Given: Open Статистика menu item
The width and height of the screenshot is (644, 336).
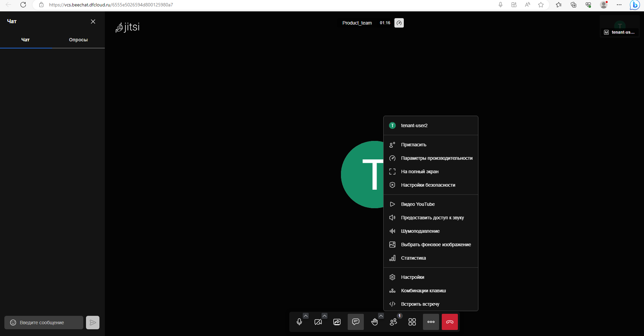Looking at the screenshot, I should coord(431,258).
